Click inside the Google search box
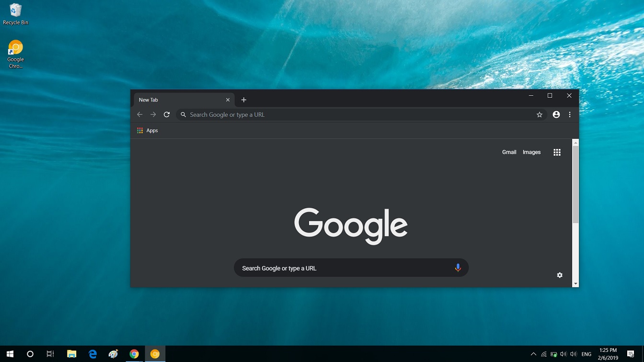 point(335,268)
